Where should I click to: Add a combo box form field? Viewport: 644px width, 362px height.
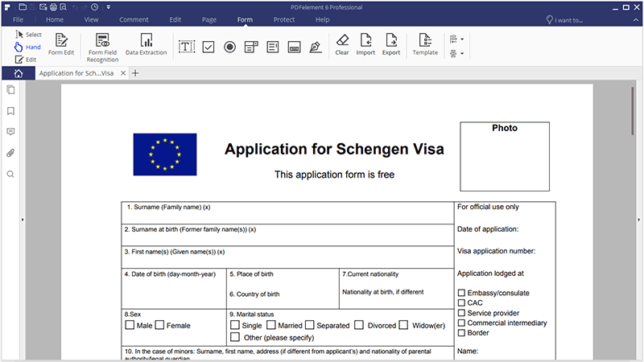pyautogui.click(x=251, y=47)
